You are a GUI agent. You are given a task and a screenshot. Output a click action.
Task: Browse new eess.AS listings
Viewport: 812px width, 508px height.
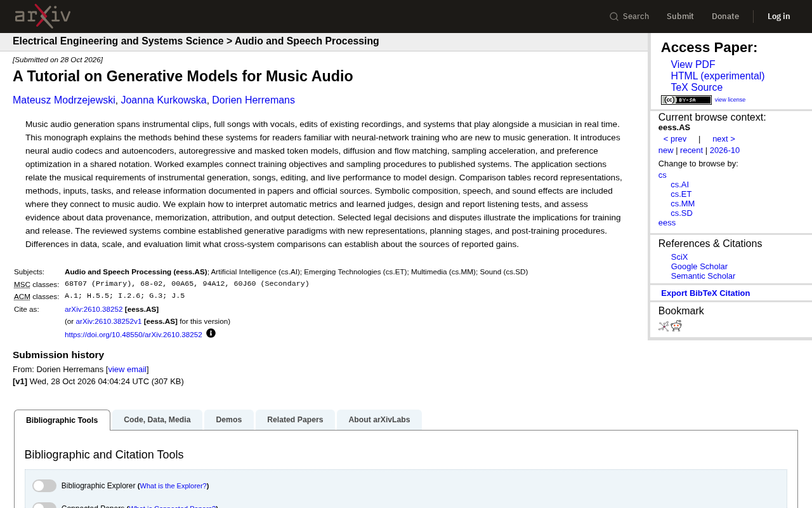pyautogui.click(x=666, y=150)
